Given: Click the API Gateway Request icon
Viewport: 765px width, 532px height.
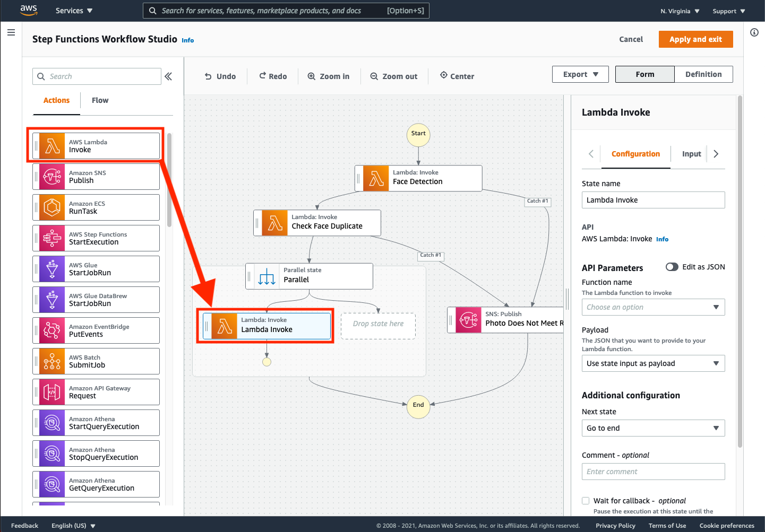Looking at the screenshot, I should pos(52,392).
